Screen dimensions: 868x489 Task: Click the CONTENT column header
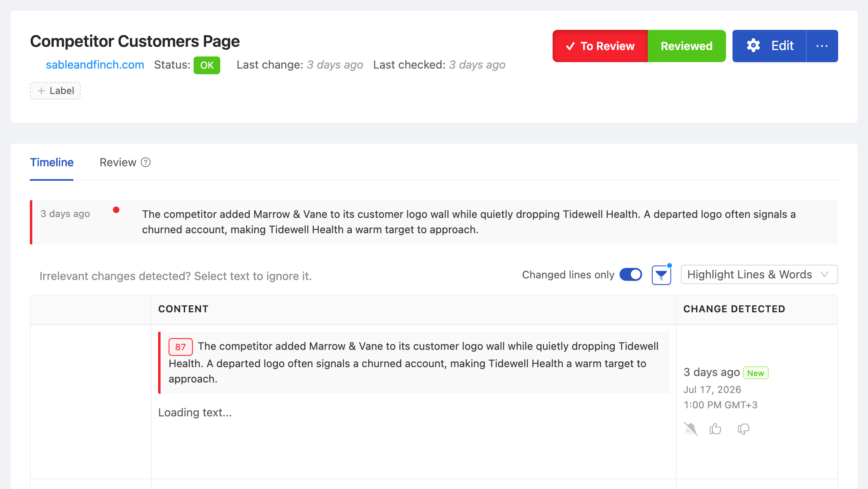[x=183, y=309]
